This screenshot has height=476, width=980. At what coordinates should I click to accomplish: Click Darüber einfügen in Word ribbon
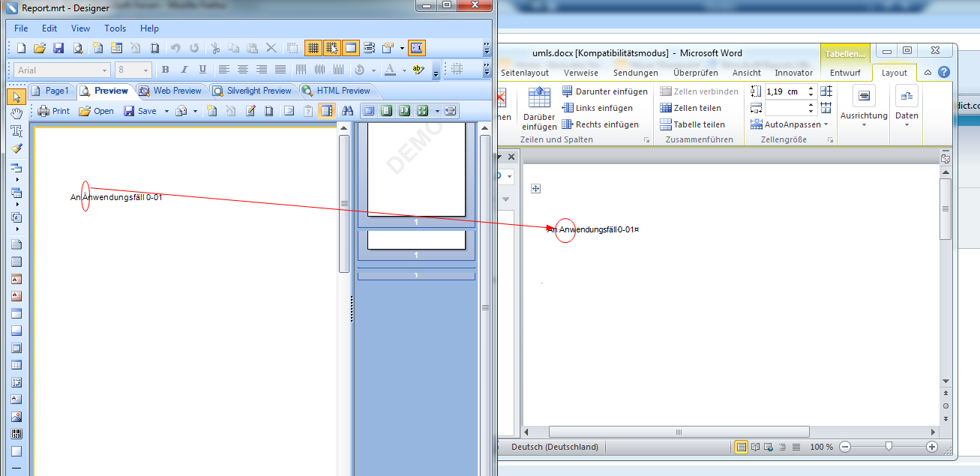(x=539, y=109)
